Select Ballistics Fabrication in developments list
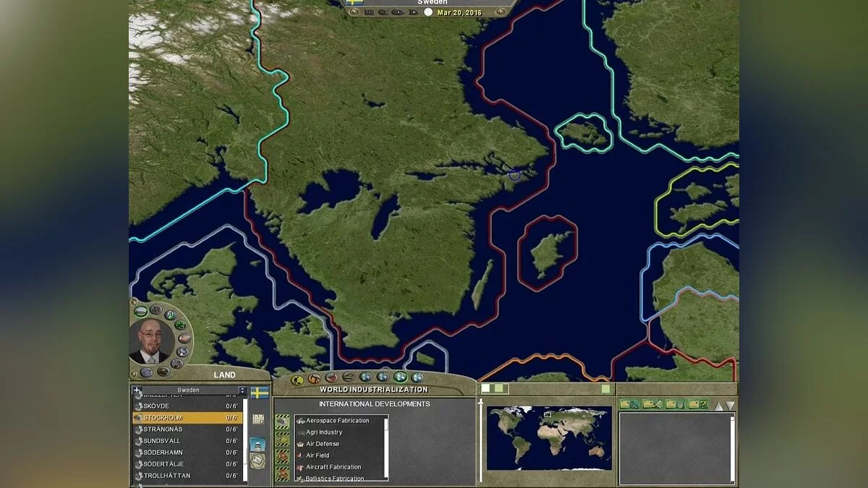The image size is (868, 488). (x=338, y=478)
